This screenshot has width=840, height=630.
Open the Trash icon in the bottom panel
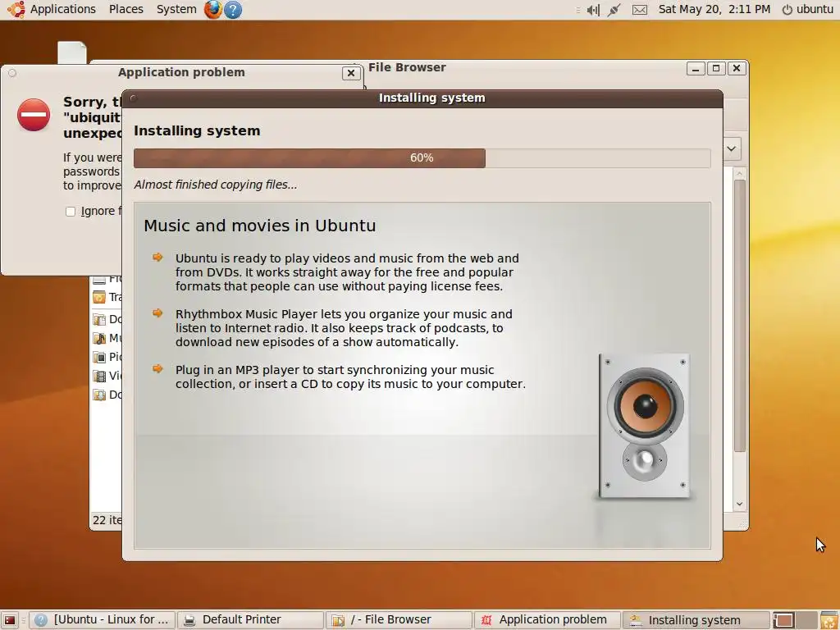coord(829,620)
